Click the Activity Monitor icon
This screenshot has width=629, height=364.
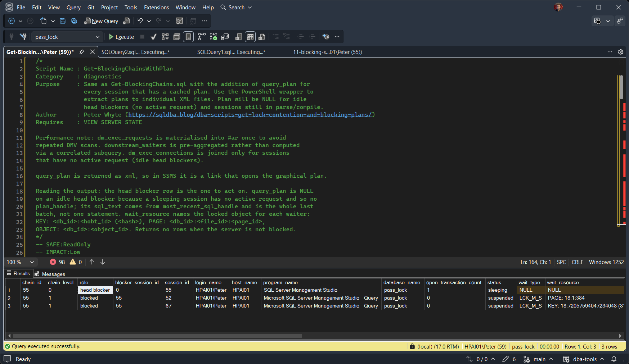coord(180,21)
